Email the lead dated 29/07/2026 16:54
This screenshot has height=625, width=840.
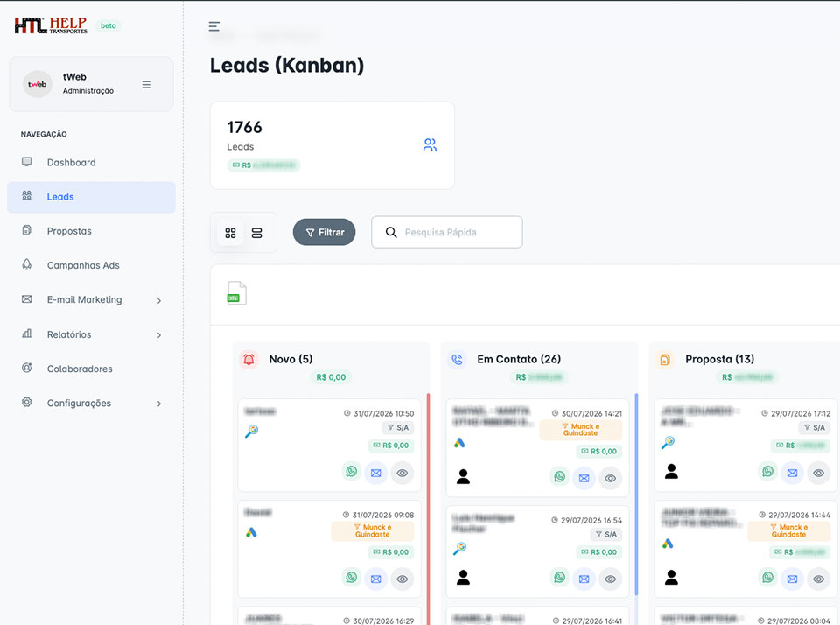coord(584,579)
